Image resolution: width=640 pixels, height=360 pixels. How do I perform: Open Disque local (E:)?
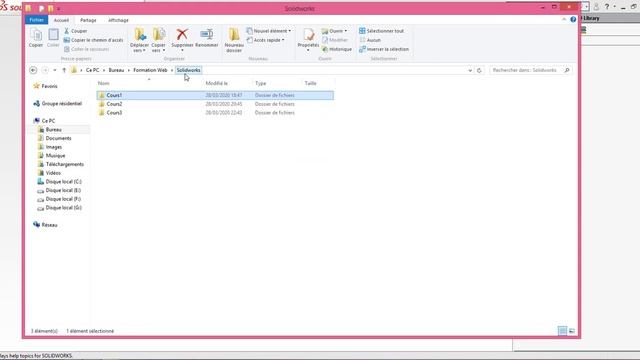click(x=59, y=190)
